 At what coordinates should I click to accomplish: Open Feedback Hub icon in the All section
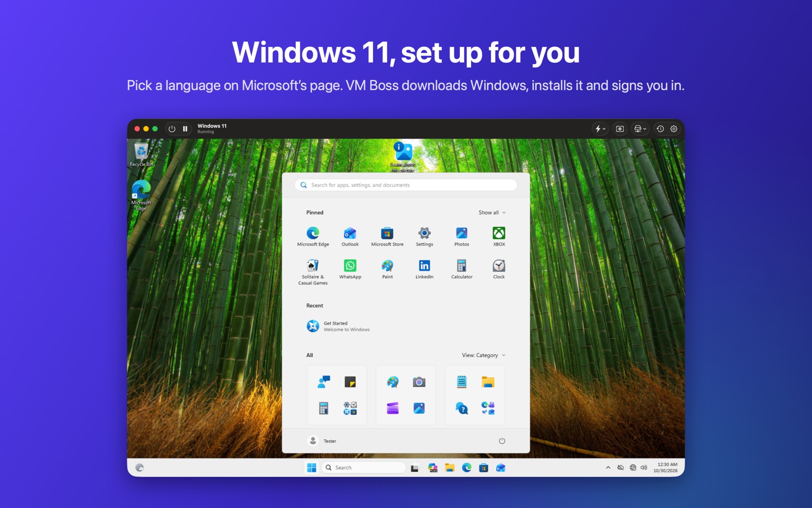point(324,382)
